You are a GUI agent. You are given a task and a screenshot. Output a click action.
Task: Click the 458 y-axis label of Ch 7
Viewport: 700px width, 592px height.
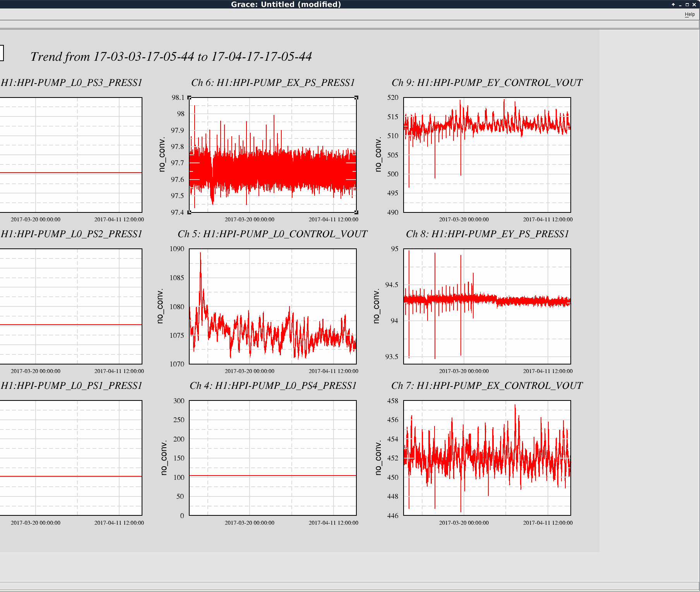coord(393,401)
